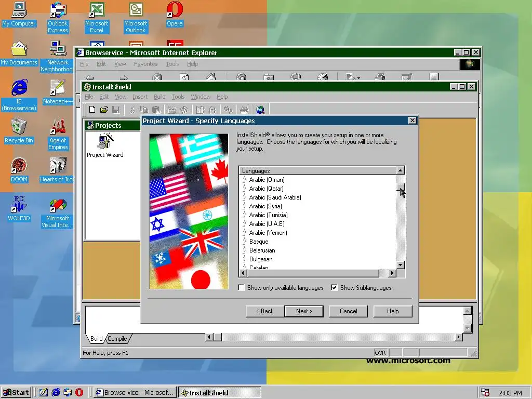532x399 pixels.
Task: Click the Next button in Project Wizard
Action: [x=303, y=311]
